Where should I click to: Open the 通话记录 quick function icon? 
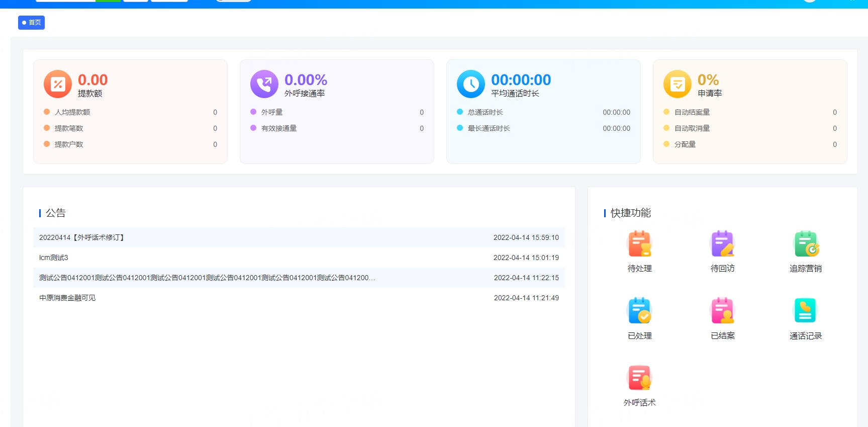click(806, 311)
